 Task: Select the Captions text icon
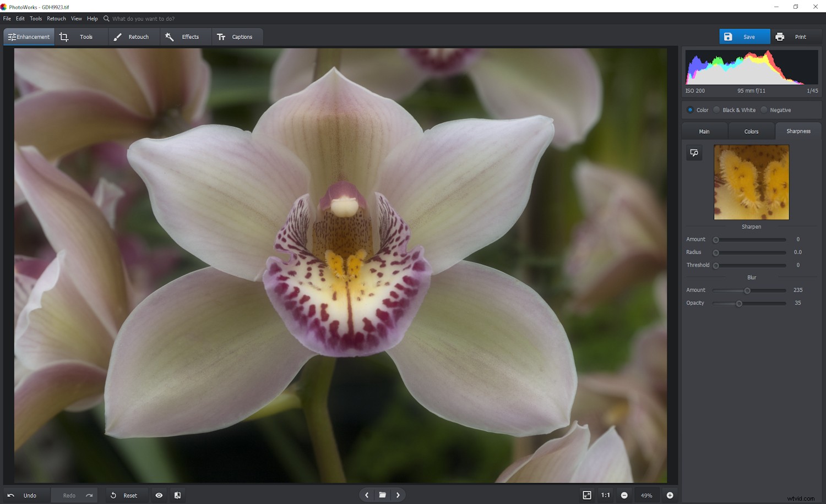pos(222,36)
